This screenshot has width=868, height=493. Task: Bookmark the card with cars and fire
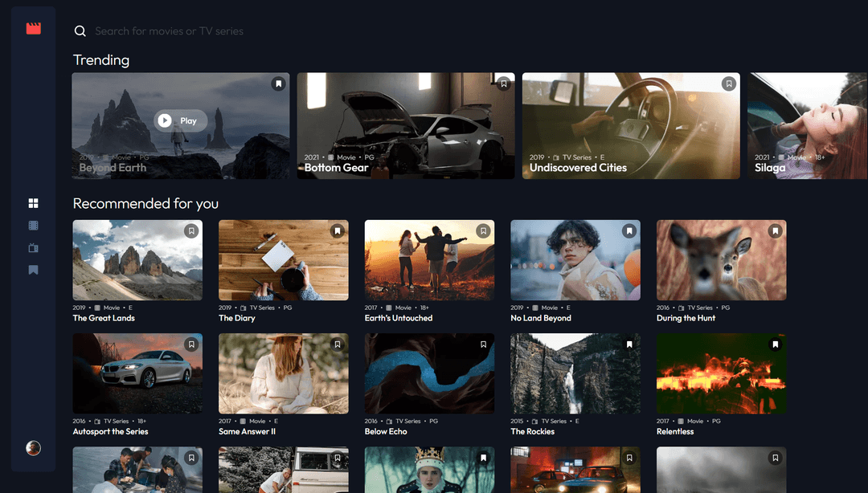coord(629,458)
